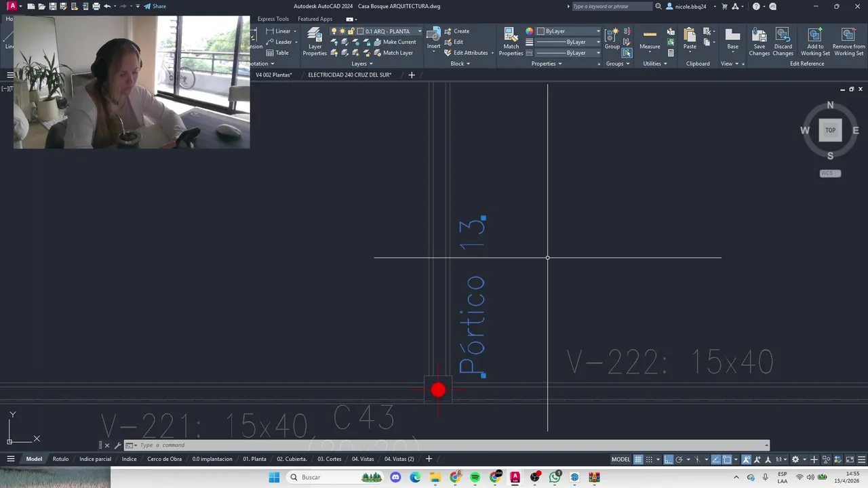
Task: Switch to ELECTRICIDAD 240 CRUZ DEL SUR tab
Action: tap(350, 75)
